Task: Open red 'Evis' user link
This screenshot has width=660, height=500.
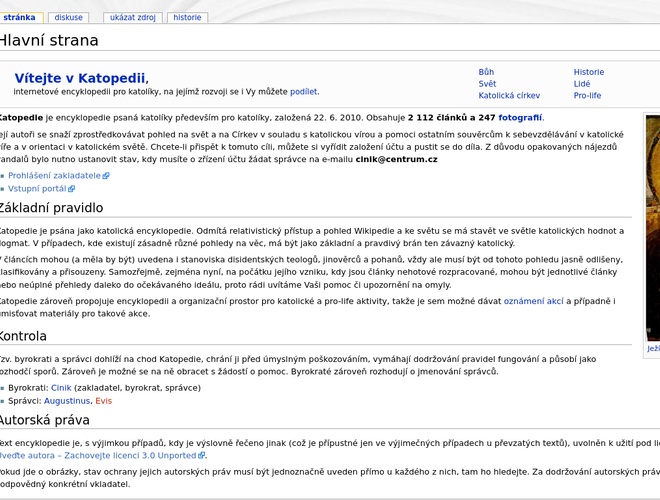Action: [x=104, y=400]
